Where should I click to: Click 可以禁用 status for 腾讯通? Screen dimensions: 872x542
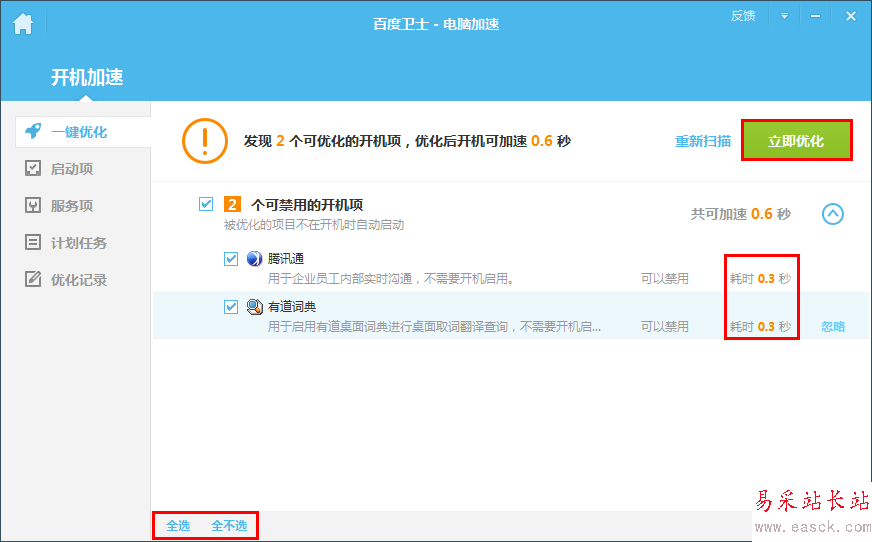pyautogui.click(x=665, y=279)
